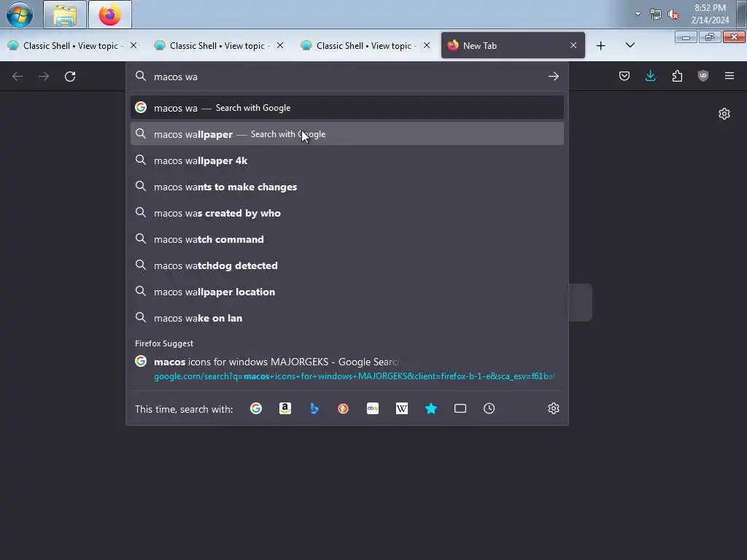Choose 'macos wants to make changes' suggestion

[347, 187]
